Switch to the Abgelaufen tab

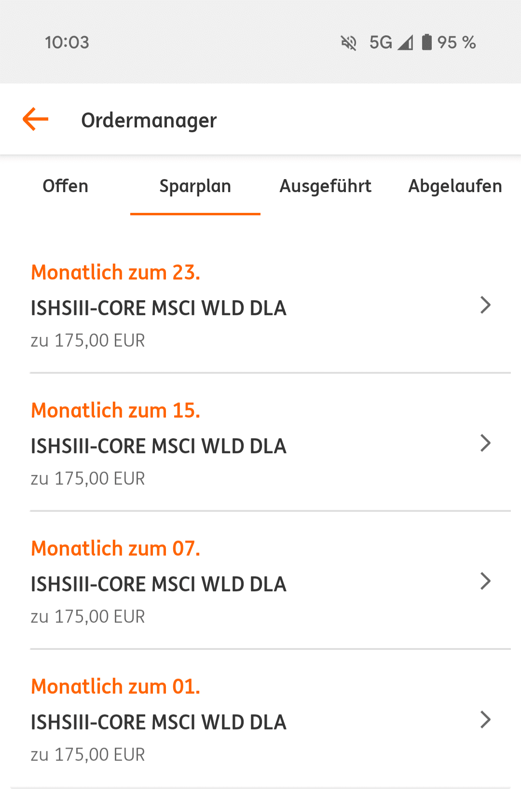455,186
